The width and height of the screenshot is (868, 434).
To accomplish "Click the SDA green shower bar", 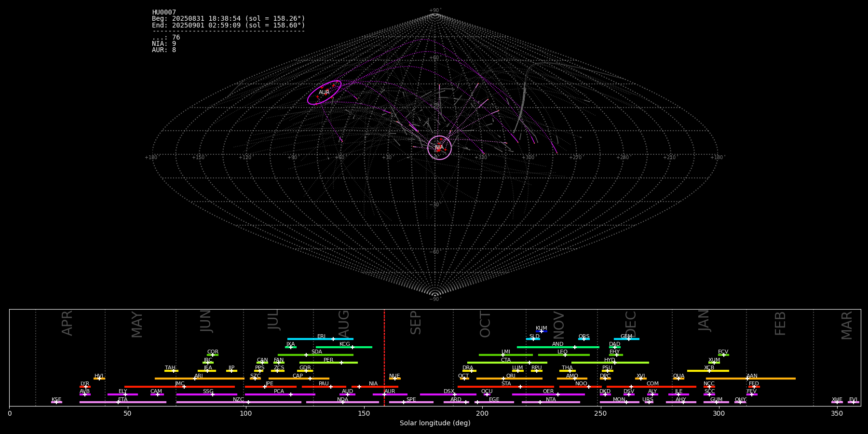I will pyautogui.click(x=315, y=355).
